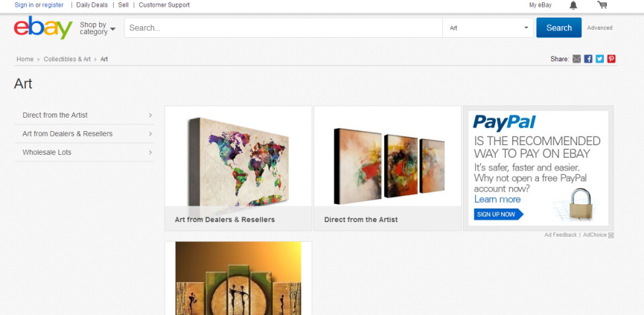
Task: Expand Direct from the Artist sidebar item
Action: pos(84,115)
